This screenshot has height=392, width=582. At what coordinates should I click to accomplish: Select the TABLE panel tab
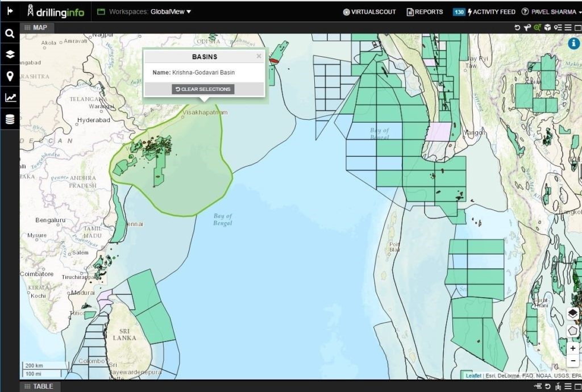[x=39, y=386]
